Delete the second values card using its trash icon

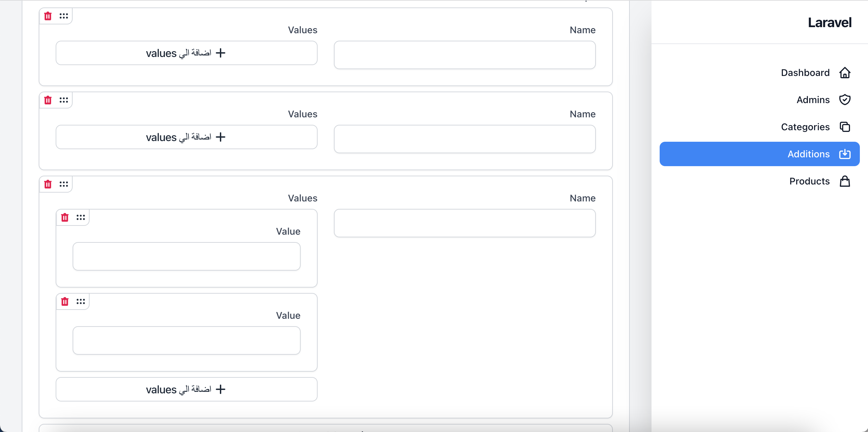pos(48,100)
